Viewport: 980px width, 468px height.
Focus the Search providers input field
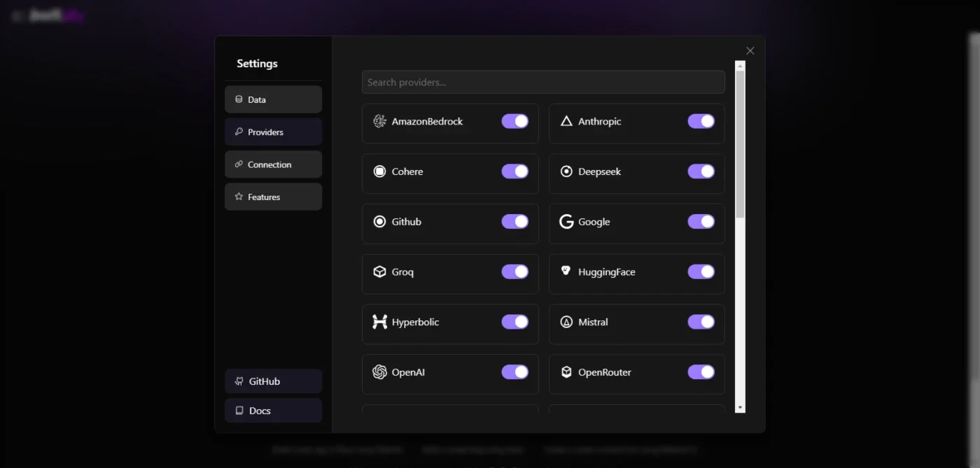click(543, 82)
